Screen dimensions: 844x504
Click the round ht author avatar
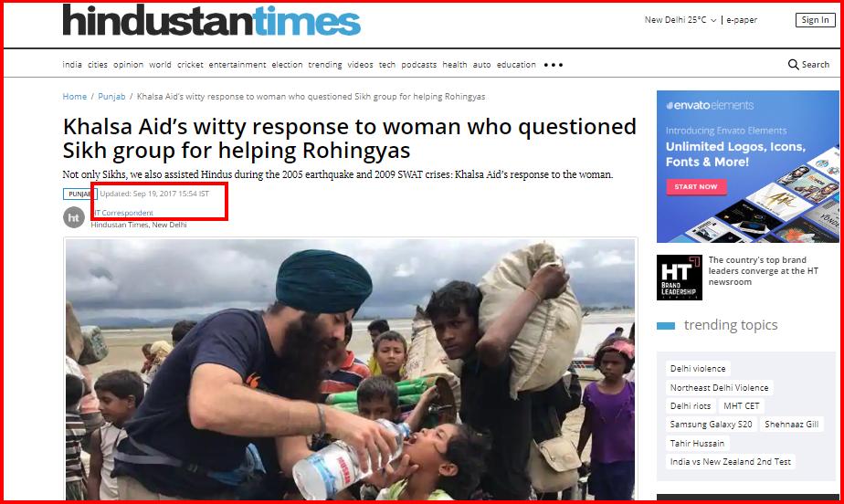[x=74, y=217]
